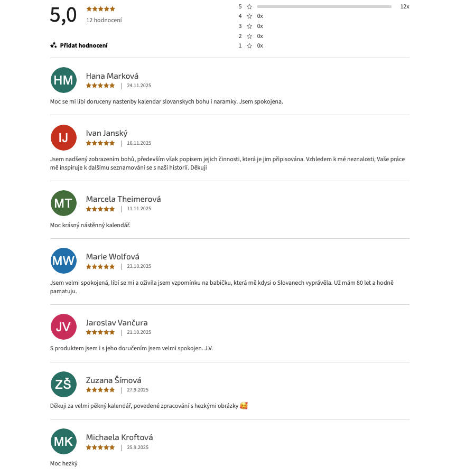Click the star icon in 3-star row
475x476 pixels.
click(x=249, y=26)
